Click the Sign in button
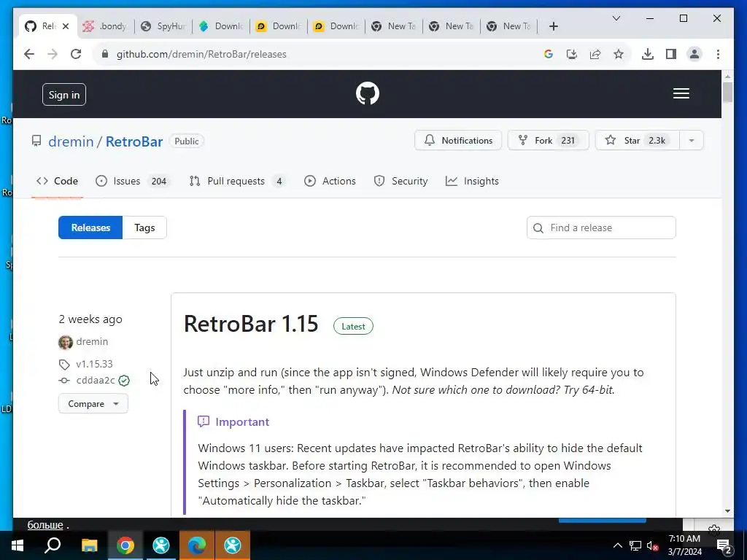Screen dimensions: 747x560 pyautogui.click(x=64, y=95)
